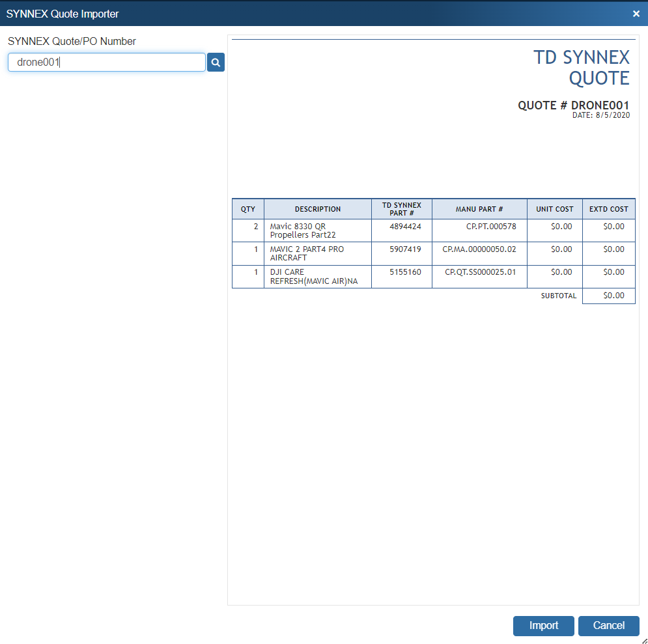The image size is (648, 644).
Task: Select the MAVIC 2 PART4 PRO AIRCRAFT description
Action: (307, 253)
